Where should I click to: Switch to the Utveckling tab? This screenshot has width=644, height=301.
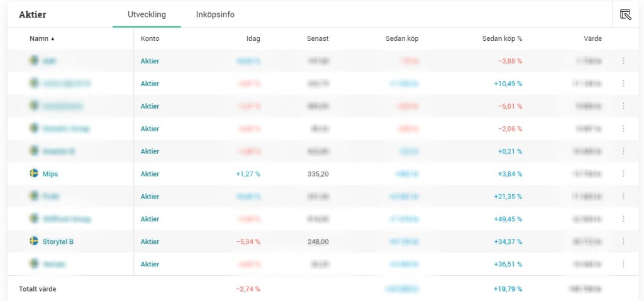(x=147, y=14)
